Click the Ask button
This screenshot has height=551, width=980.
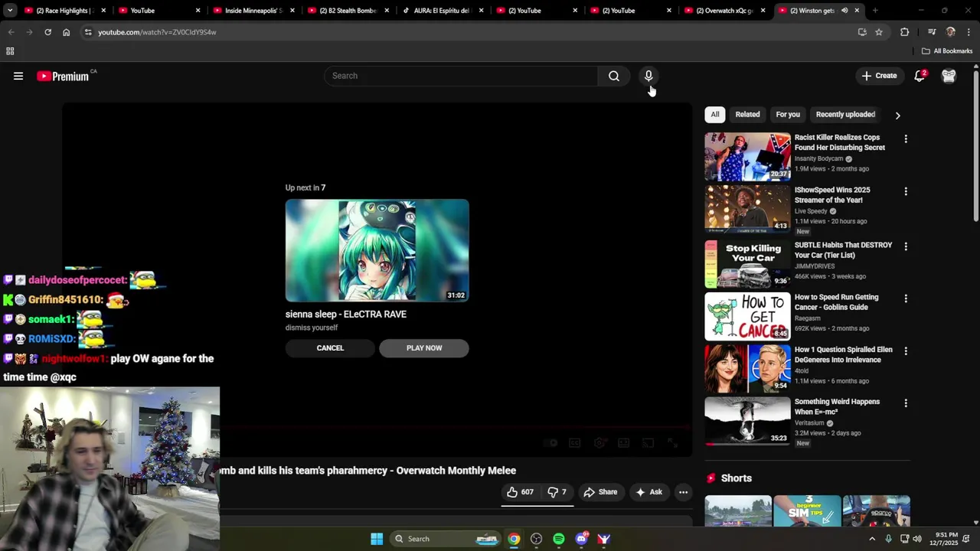click(648, 492)
